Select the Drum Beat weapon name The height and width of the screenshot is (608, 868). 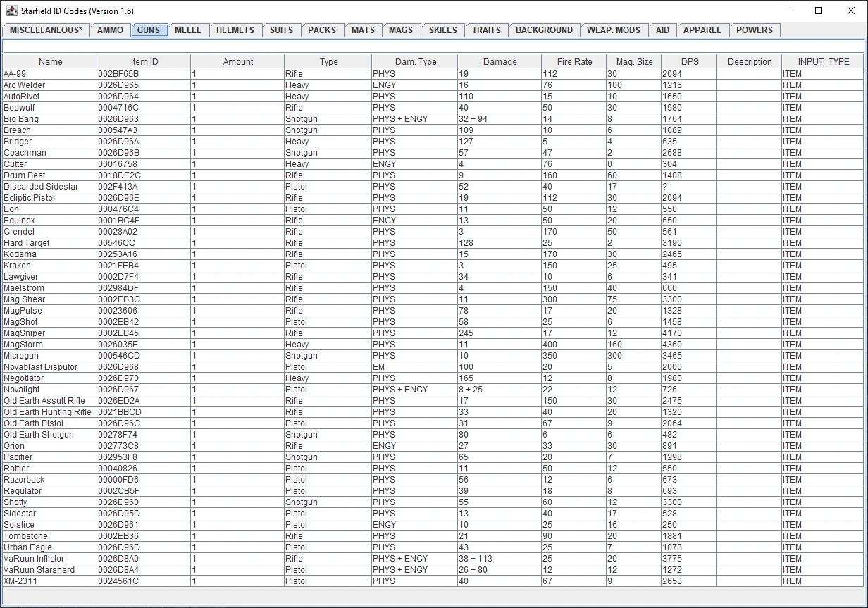coord(25,175)
